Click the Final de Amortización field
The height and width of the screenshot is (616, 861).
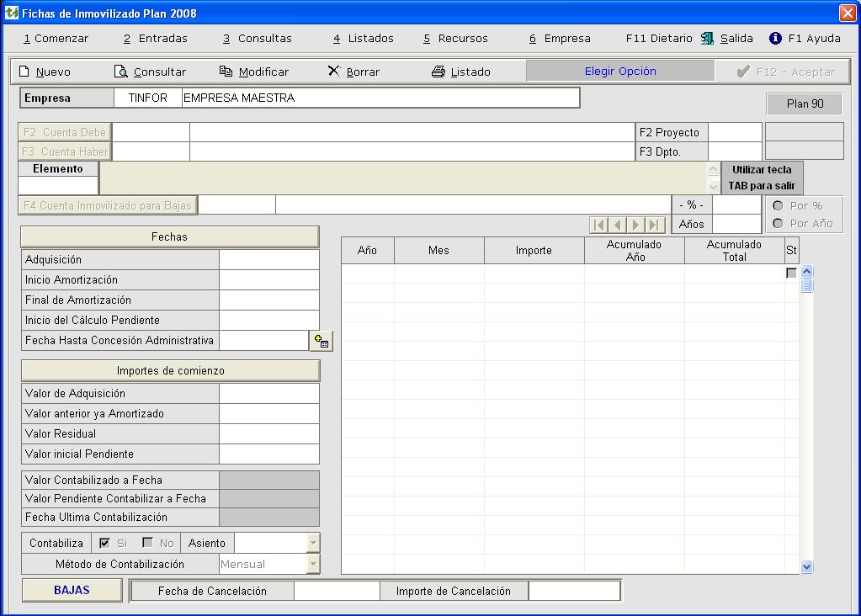click(269, 300)
